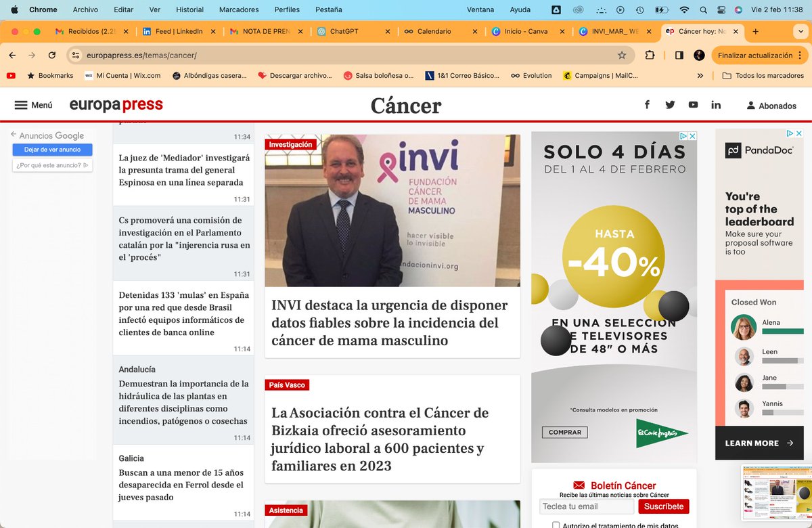The image size is (812, 528).
Task: Switch to Inicio - Canva tab
Action: point(528,31)
